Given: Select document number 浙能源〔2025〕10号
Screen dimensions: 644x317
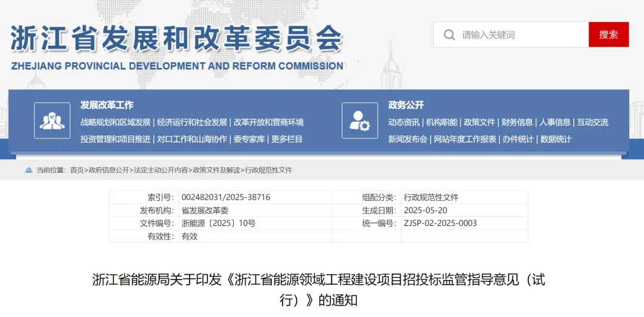Looking at the screenshot, I should pyautogui.click(x=218, y=223).
